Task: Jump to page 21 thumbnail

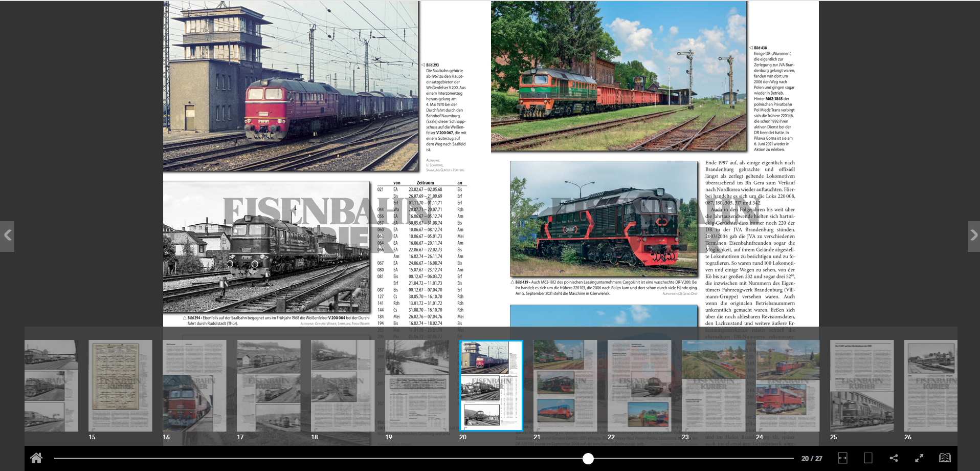Action: pyautogui.click(x=565, y=386)
